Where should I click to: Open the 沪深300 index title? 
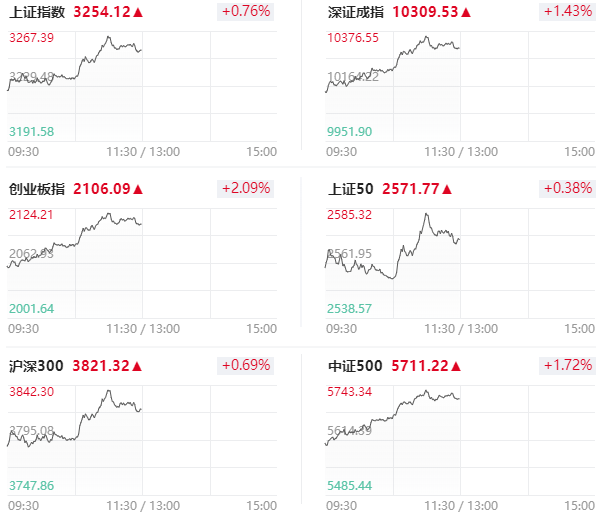coord(36,366)
